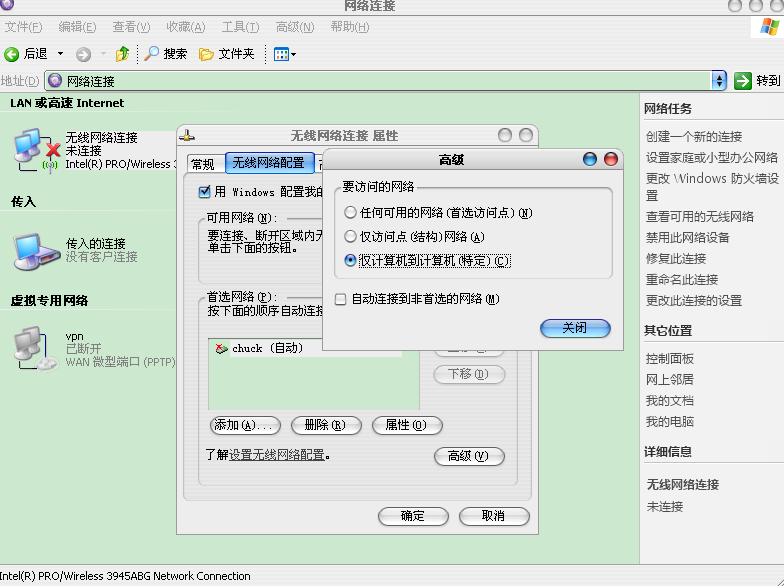Click the green 转到 Go arrow icon
This screenshot has height=586, width=784.
(742, 80)
